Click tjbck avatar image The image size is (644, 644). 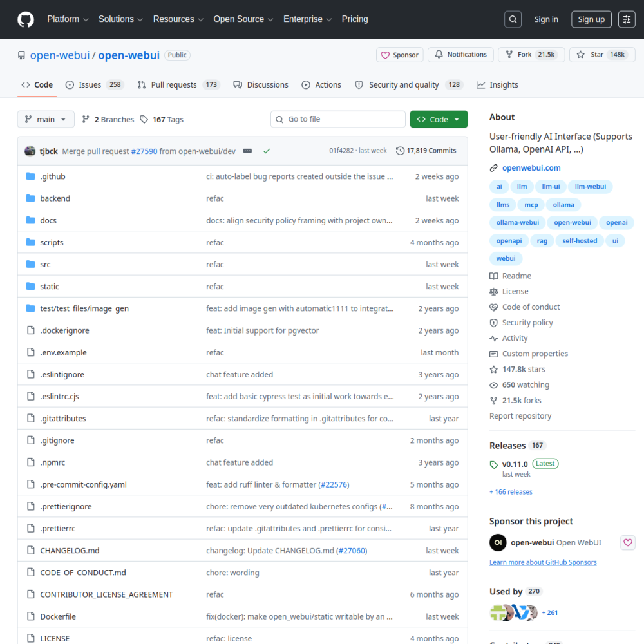pos(30,151)
